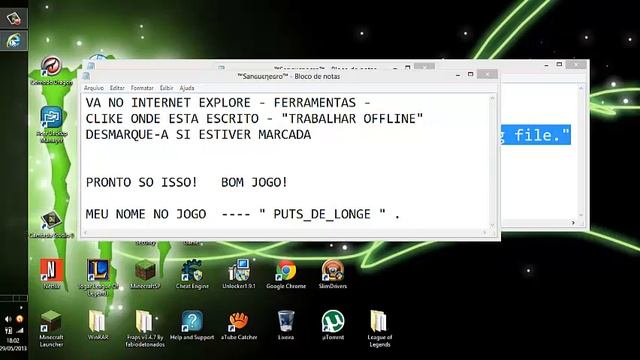
Task: Open the WinRAR folder icon
Action: tap(98, 325)
